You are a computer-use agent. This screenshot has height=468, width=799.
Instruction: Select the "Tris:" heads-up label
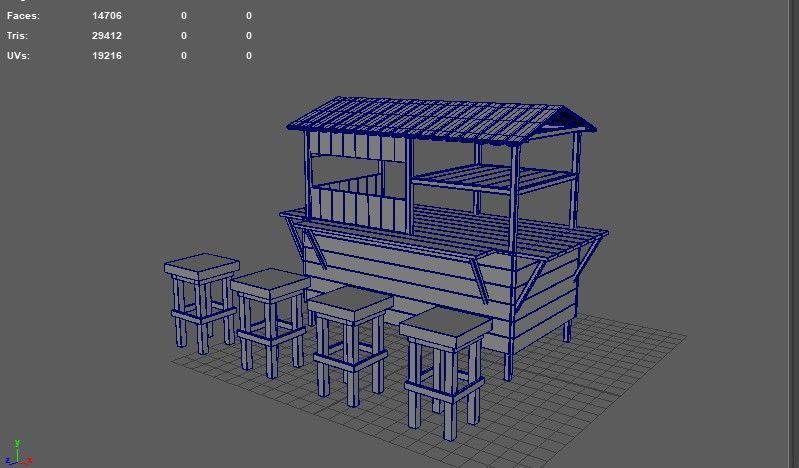(x=17, y=36)
